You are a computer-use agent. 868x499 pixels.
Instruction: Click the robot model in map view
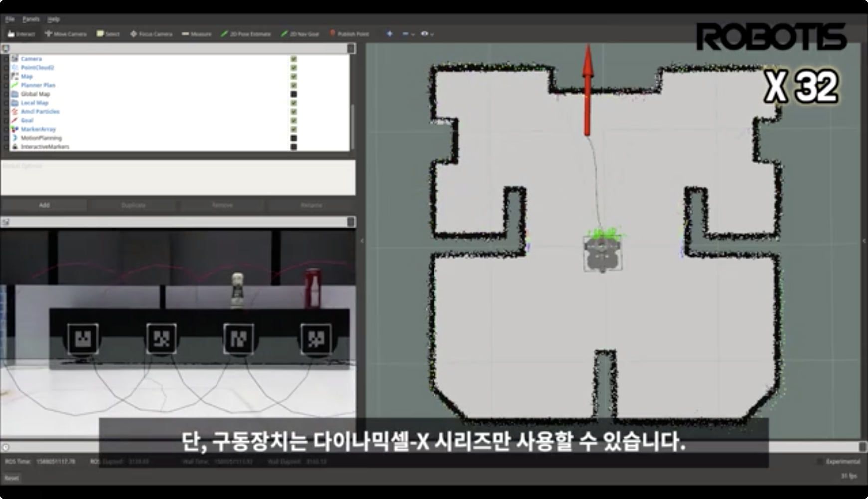(x=603, y=253)
